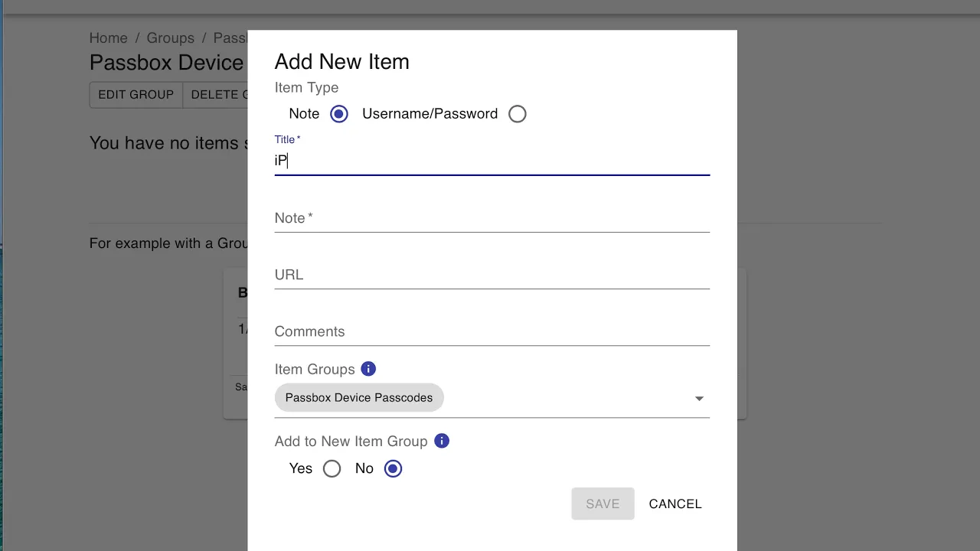
Task: Focus the Title text field
Action: [x=492, y=161]
